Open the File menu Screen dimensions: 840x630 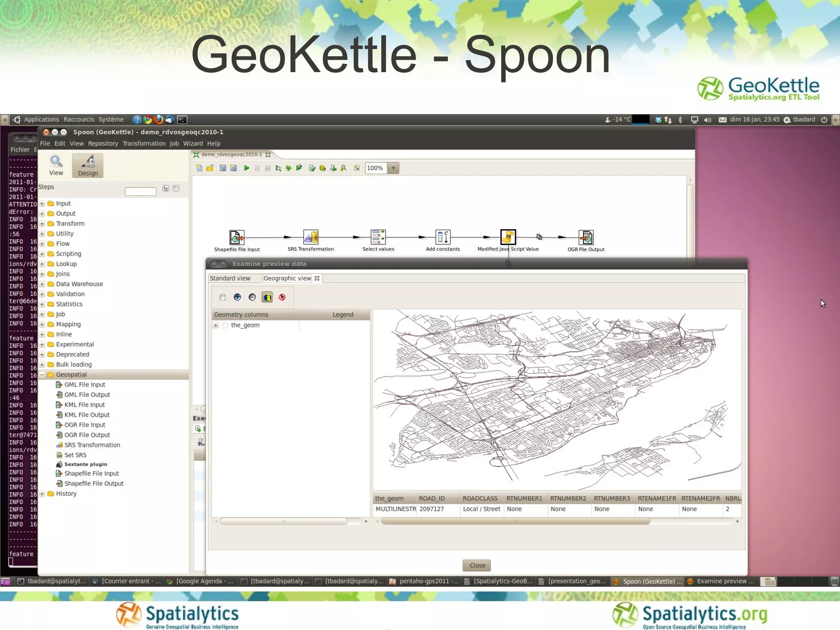pyautogui.click(x=45, y=144)
